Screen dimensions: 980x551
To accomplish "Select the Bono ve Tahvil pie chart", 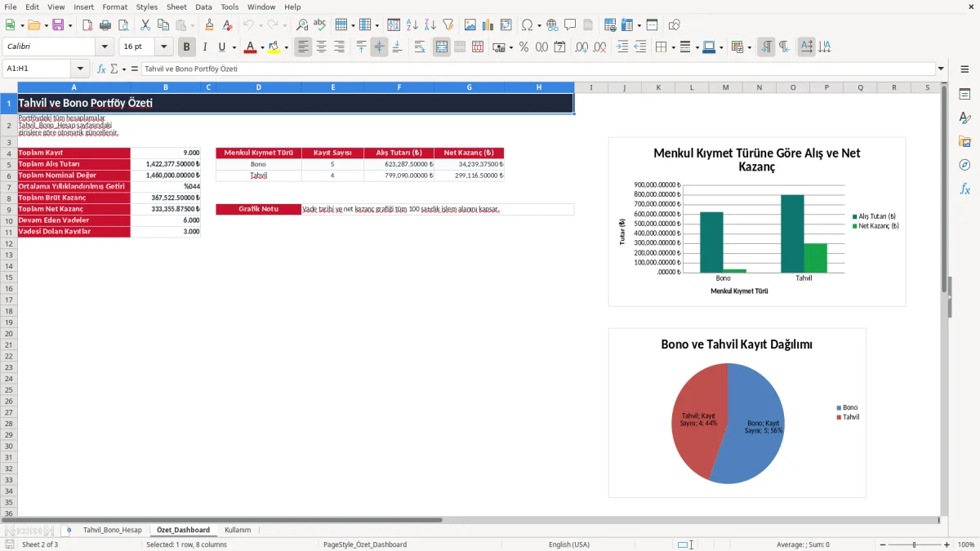I will pos(737,413).
